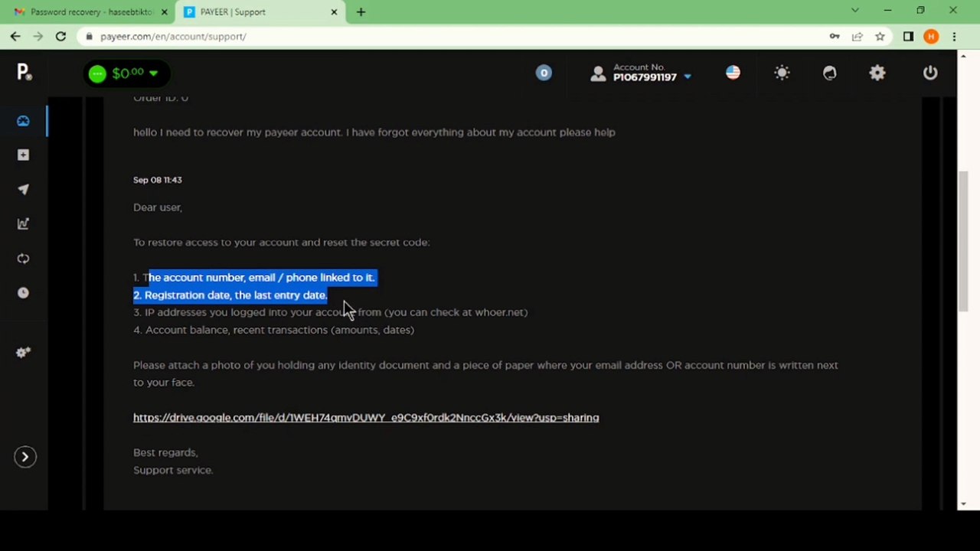Viewport: 980px width, 551px height.
Task: Click the 'IP addresses you logged into' line
Action: click(331, 312)
